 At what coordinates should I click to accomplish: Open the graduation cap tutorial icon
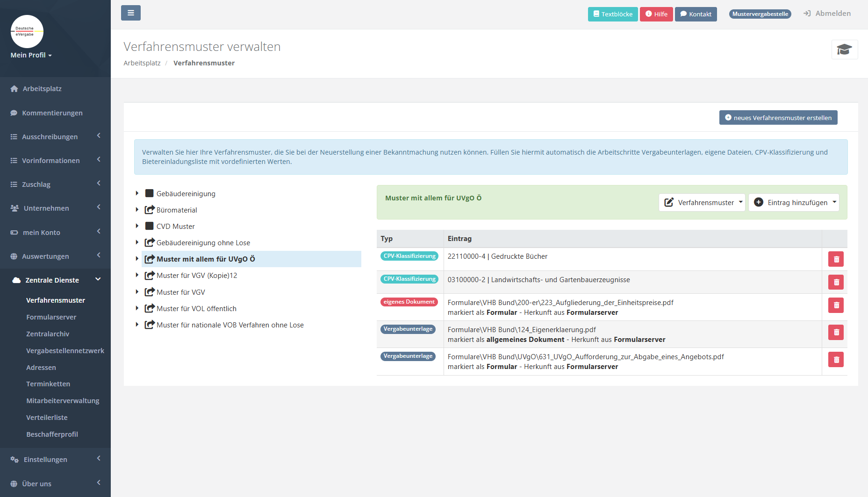tap(844, 50)
